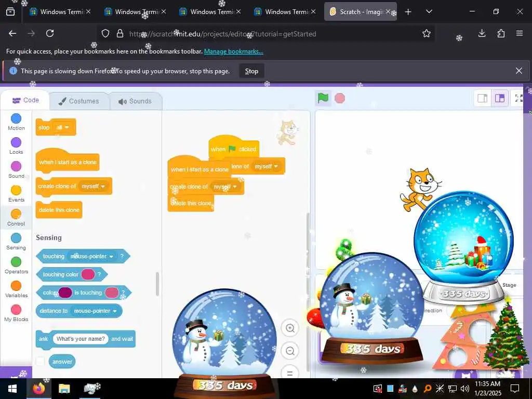Screen dimensions: 532x399
Task: Switch to the Code tab
Action: click(x=25, y=100)
